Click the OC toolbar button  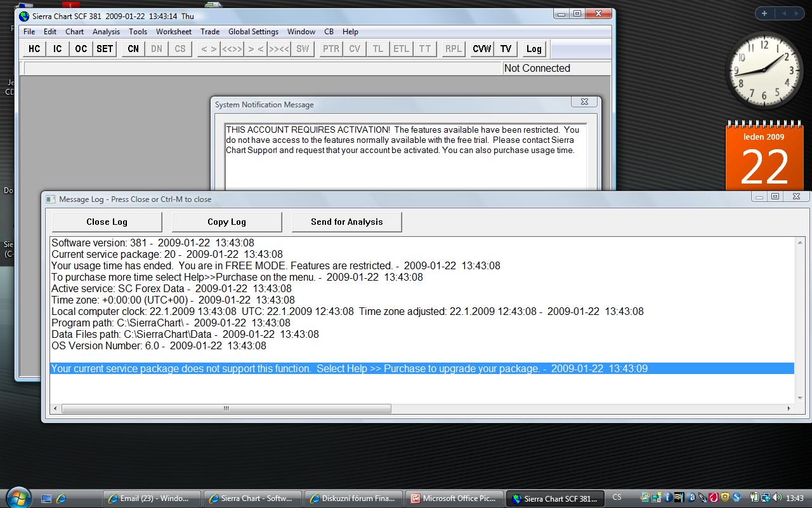(x=81, y=49)
